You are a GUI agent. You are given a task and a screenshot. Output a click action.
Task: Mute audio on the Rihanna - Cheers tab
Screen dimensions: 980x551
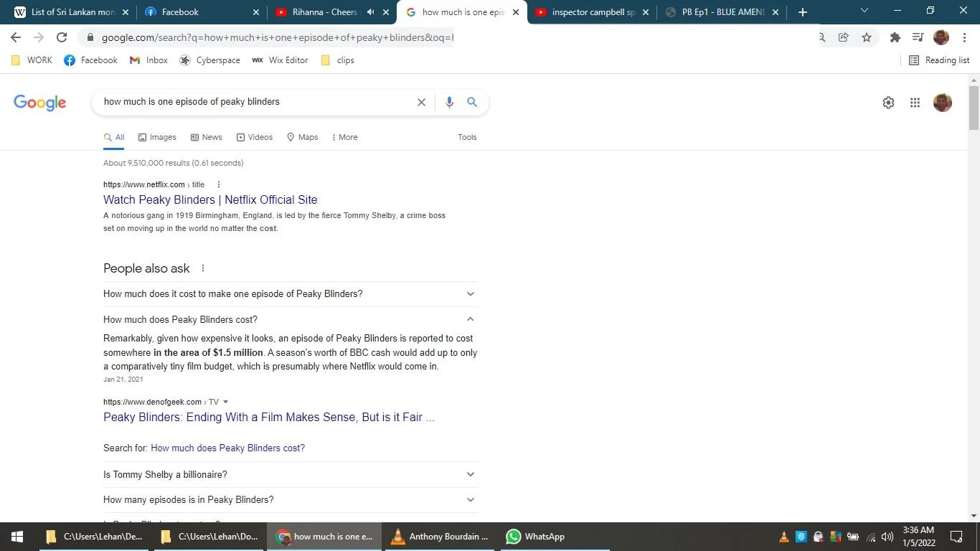[x=371, y=12]
